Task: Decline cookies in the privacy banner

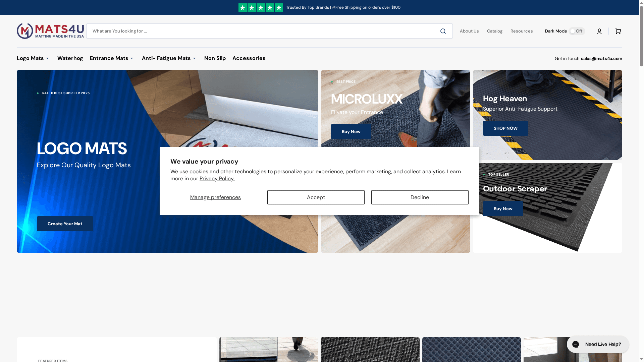Action: [x=420, y=197]
